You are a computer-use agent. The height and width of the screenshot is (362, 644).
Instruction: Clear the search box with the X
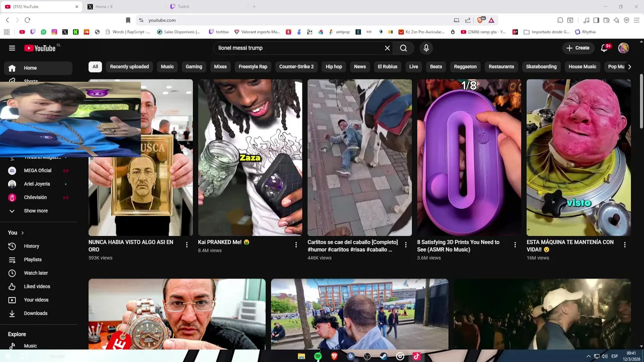tap(387, 48)
